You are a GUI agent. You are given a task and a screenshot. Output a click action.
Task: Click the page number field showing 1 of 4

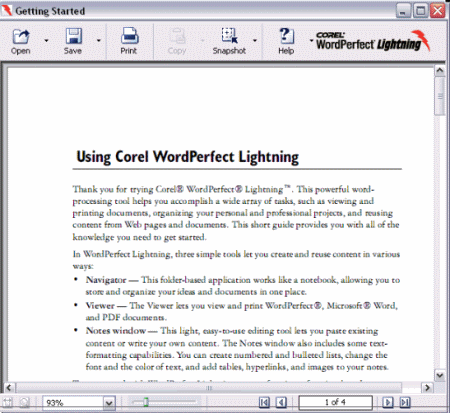335,402
